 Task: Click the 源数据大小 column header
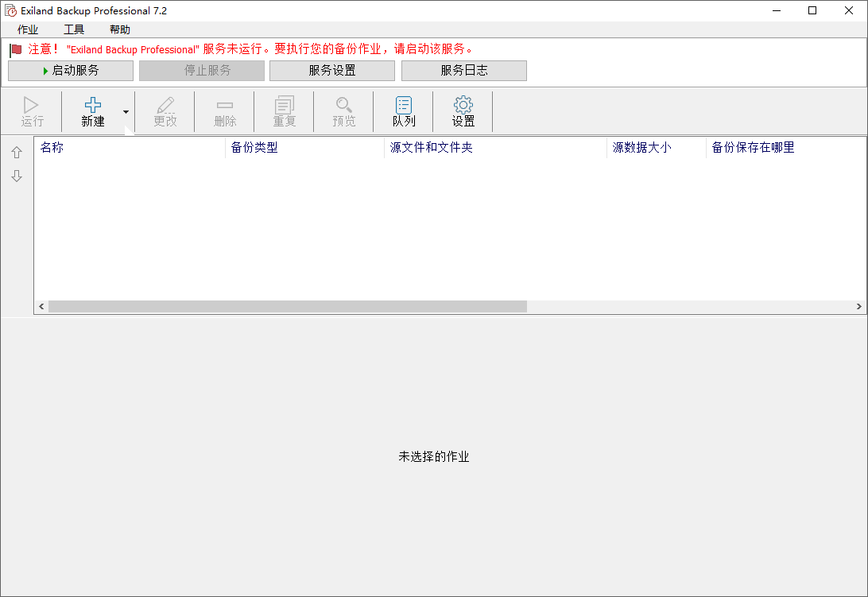click(657, 147)
